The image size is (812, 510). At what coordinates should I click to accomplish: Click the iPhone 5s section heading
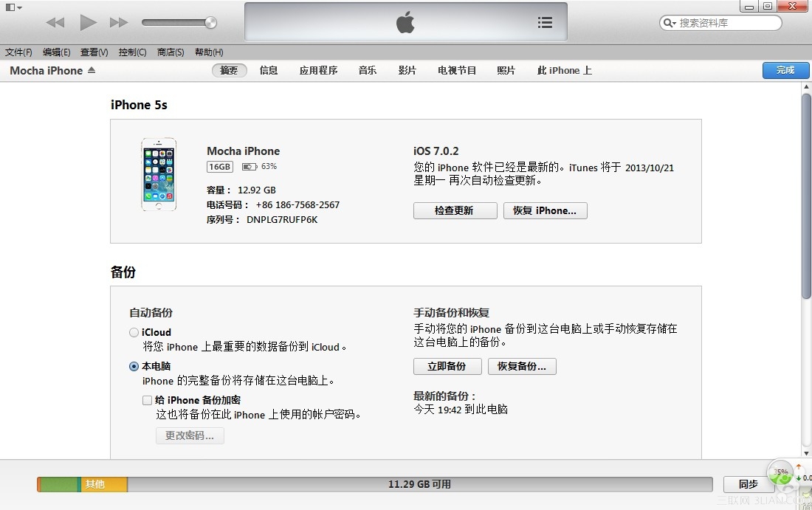139,105
